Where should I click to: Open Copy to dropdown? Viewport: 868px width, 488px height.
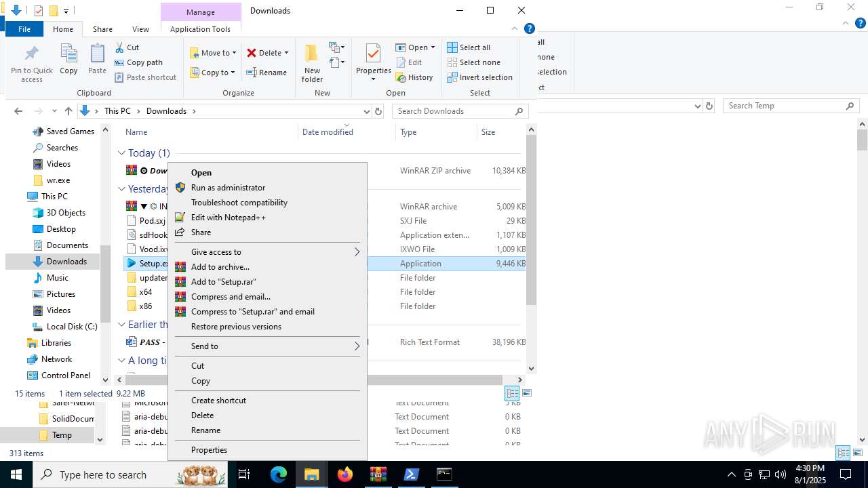(x=212, y=73)
